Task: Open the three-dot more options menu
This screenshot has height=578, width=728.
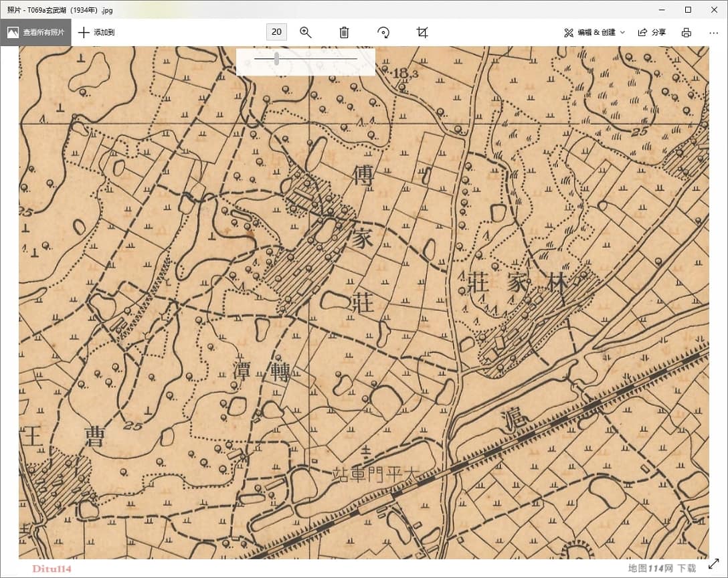Action: pyautogui.click(x=713, y=32)
